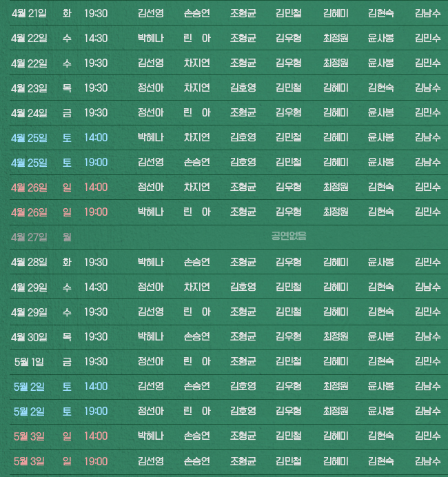Select 최정원 in the 4월 26일 19:00 row
Viewport: 448px width, 477px height.
336,212
